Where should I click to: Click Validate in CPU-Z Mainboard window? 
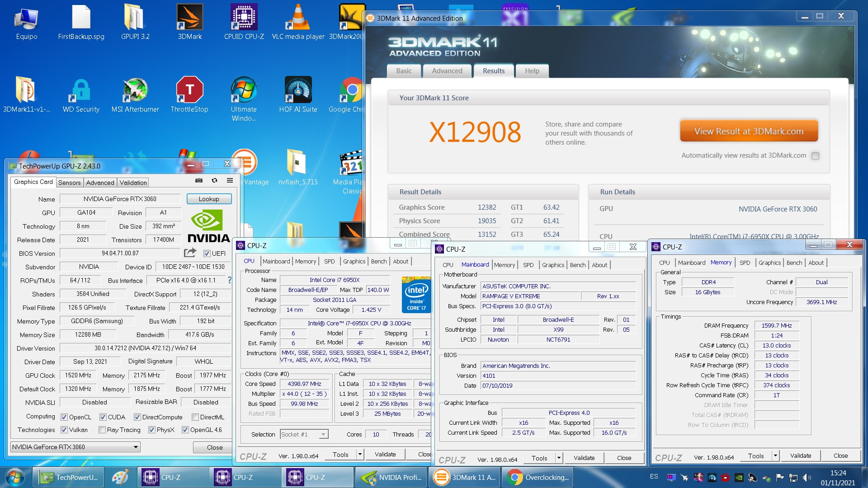[x=584, y=458]
